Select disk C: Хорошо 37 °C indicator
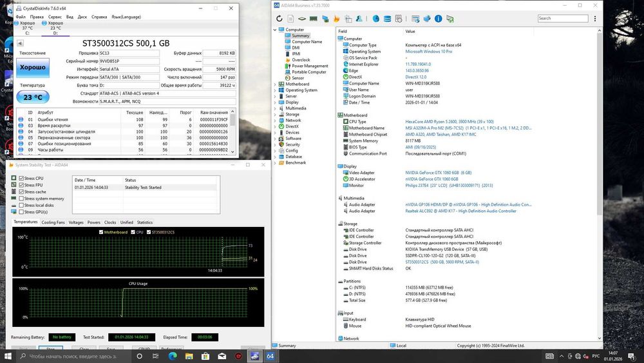 26,28
